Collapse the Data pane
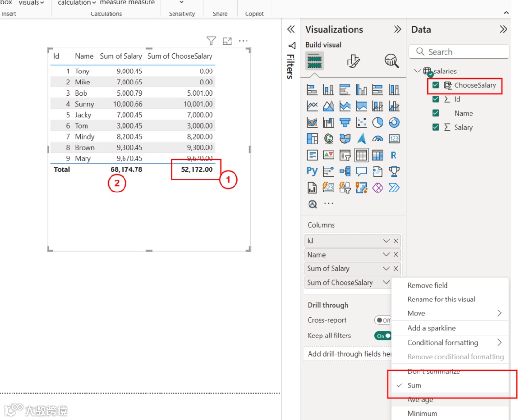This screenshot has height=420, width=519. (x=504, y=29)
